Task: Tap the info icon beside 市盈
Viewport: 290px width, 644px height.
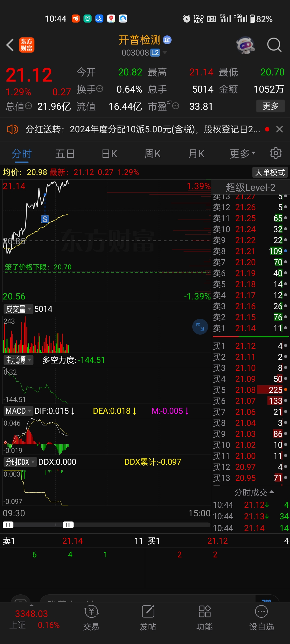Action: (176, 106)
